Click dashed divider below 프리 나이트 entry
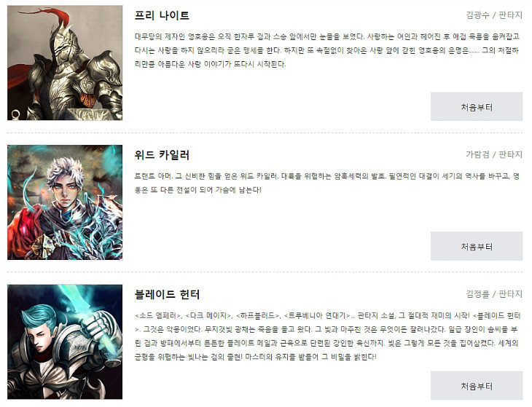The width and height of the screenshot is (532, 407). click(265, 133)
